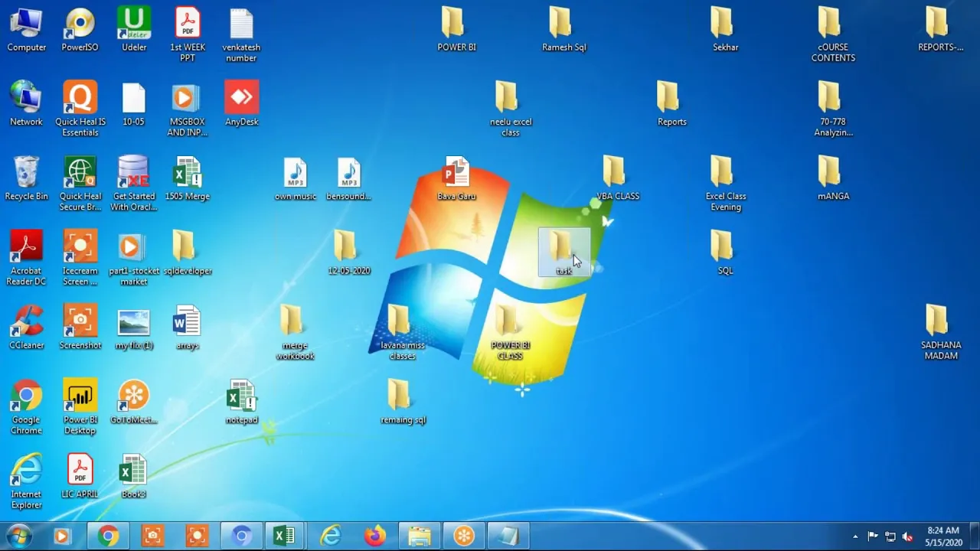Open the Windows Start menu
This screenshot has height=551, width=980.
click(18, 536)
